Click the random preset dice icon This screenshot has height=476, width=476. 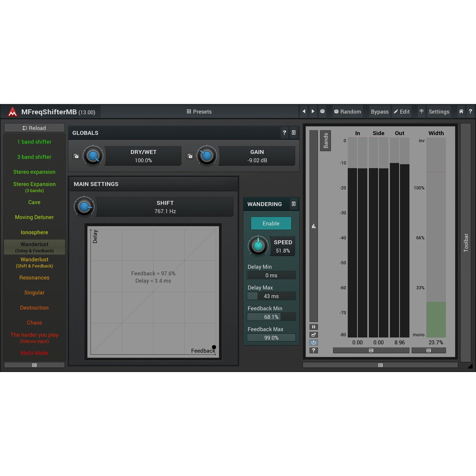pyautogui.click(x=322, y=111)
